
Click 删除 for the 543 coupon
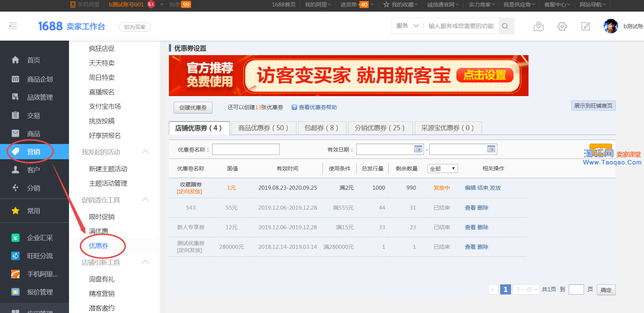[483, 207]
